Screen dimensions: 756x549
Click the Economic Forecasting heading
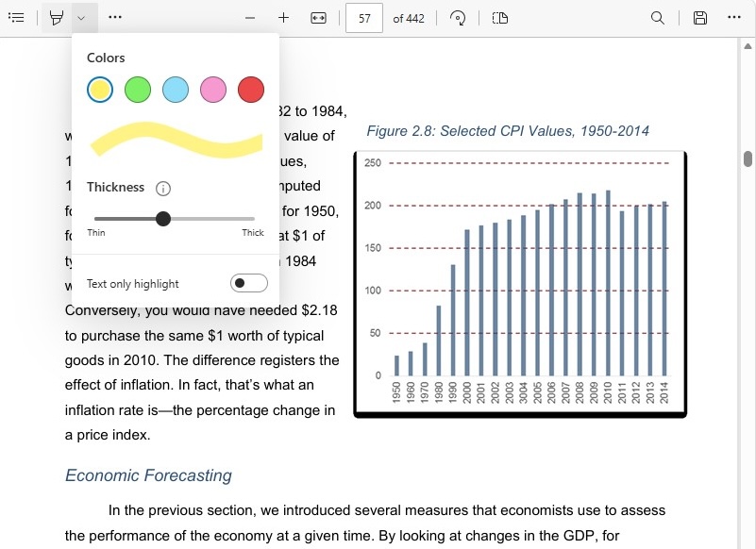[148, 475]
